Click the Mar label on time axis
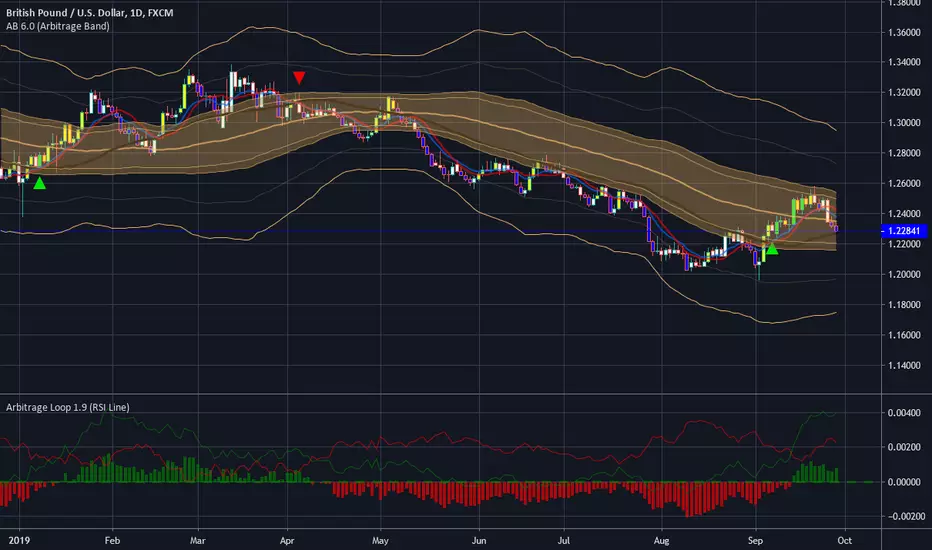The image size is (932, 550). pyautogui.click(x=197, y=540)
